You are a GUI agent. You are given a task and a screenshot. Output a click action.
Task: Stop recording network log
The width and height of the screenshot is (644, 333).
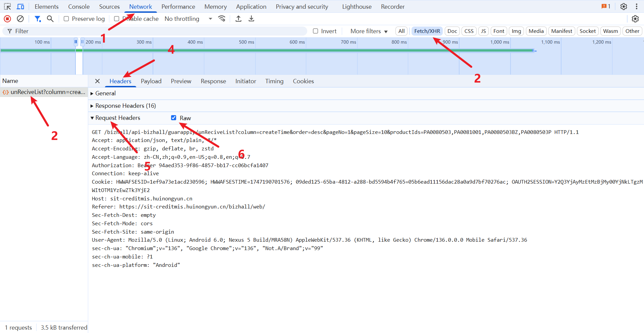(7, 19)
